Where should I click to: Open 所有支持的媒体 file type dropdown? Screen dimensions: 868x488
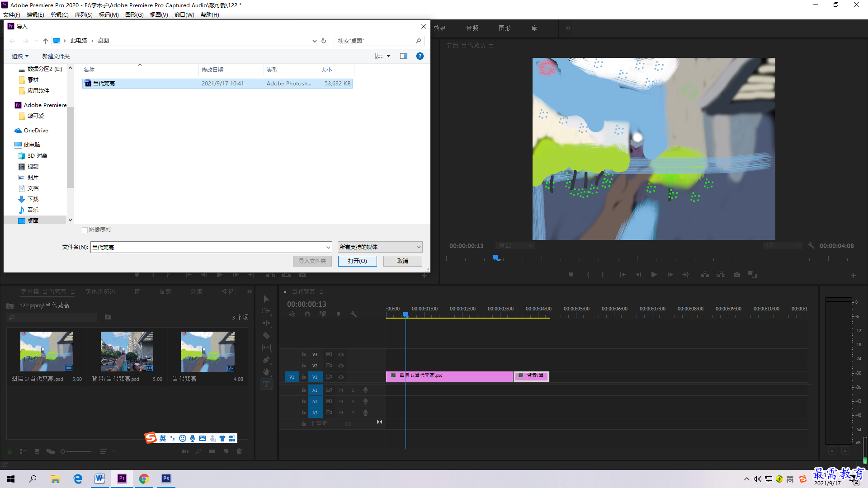(x=380, y=247)
